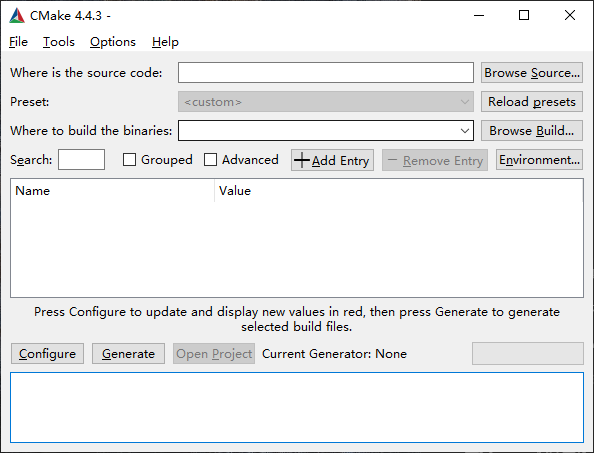Open the Help menu

(165, 42)
